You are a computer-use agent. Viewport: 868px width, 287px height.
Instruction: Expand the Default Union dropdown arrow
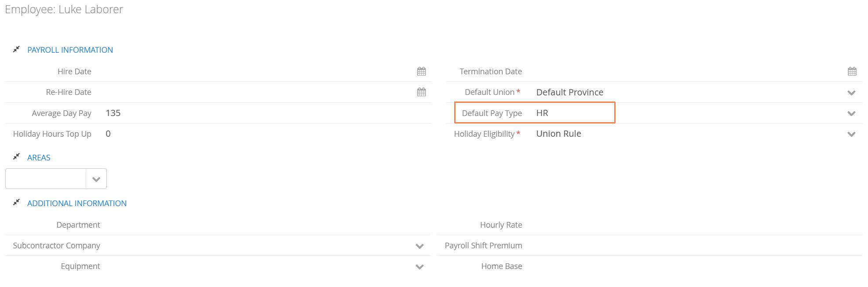851,93
